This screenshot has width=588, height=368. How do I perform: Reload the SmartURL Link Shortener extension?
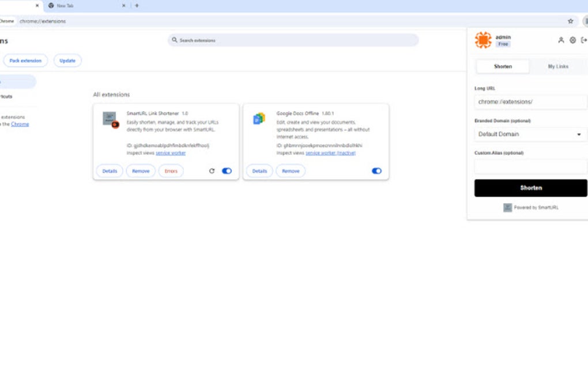(x=212, y=171)
